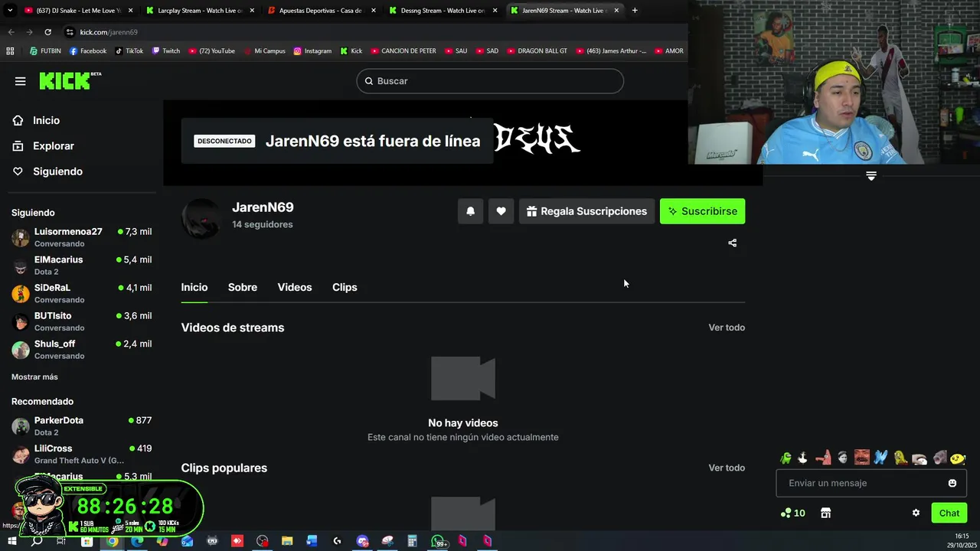Switch to the Videos tab
The width and height of the screenshot is (980, 551).
295,287
